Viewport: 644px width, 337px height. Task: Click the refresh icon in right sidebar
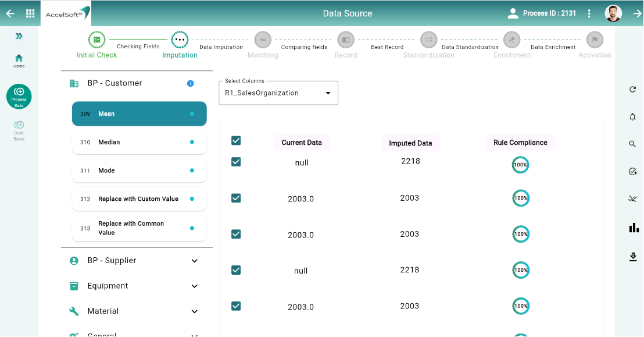pyautogui.click(x=633, y=90)
